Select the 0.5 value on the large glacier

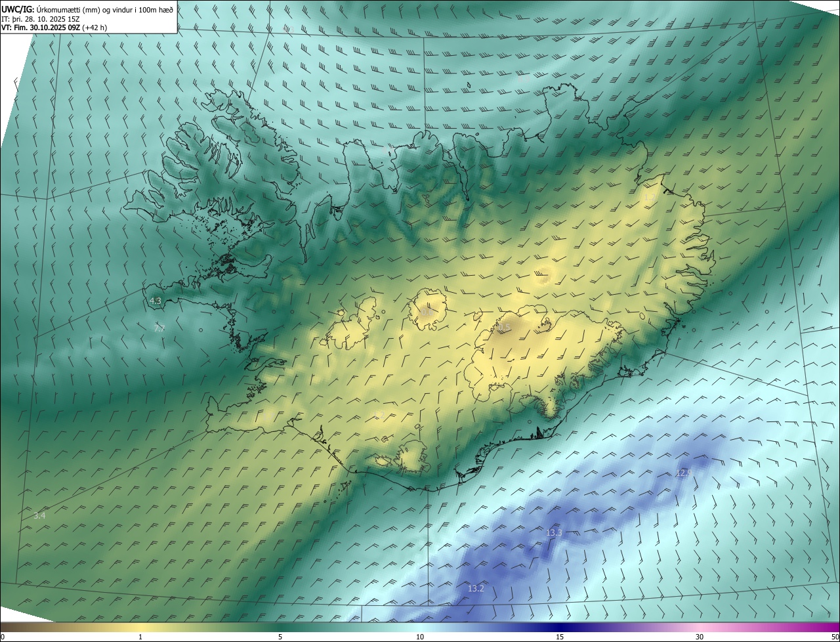(x=504, y=327)
